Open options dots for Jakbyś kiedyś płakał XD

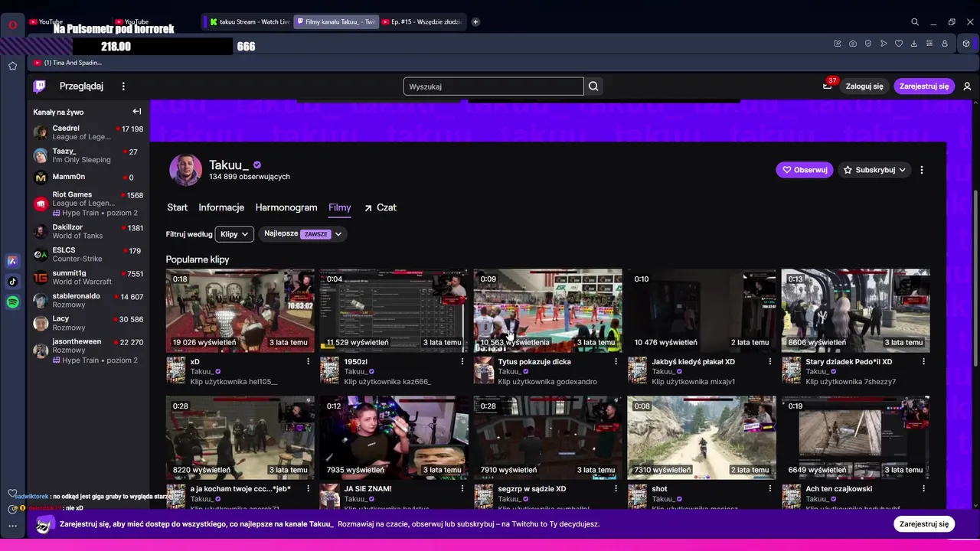pos(770,361)
